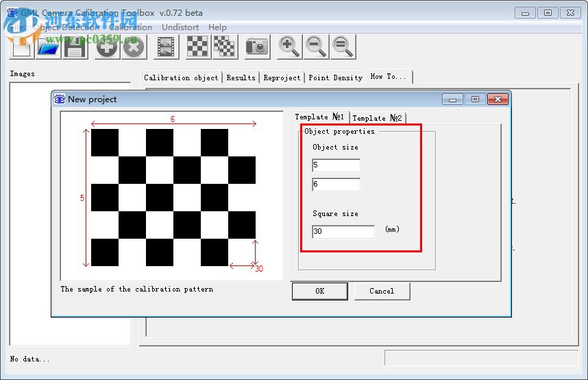The height and width of the screenshot is (380, 588).
Task: Maximize the New project dialog
Action: click(x=475, y=99)
